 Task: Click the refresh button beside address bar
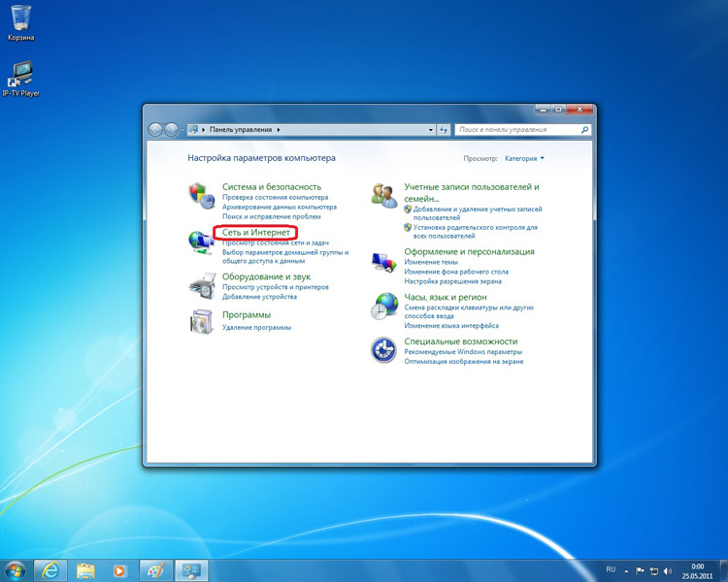[x=444, y=130]
